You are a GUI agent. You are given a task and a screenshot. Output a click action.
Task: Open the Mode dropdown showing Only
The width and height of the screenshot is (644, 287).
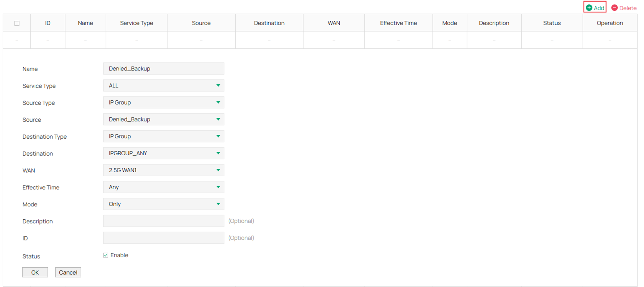[164, 204]
